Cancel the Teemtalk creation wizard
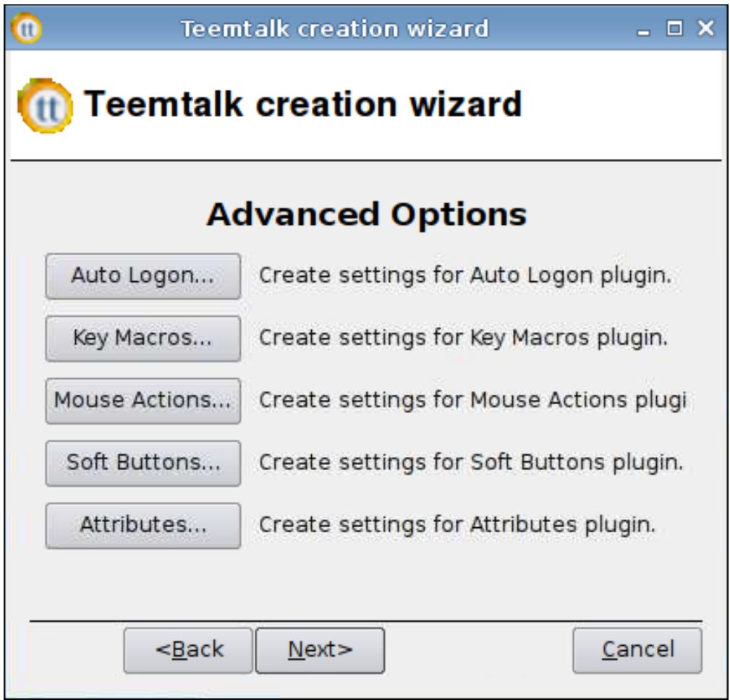This screenshot has width=730, height=700. pos(637,650)
